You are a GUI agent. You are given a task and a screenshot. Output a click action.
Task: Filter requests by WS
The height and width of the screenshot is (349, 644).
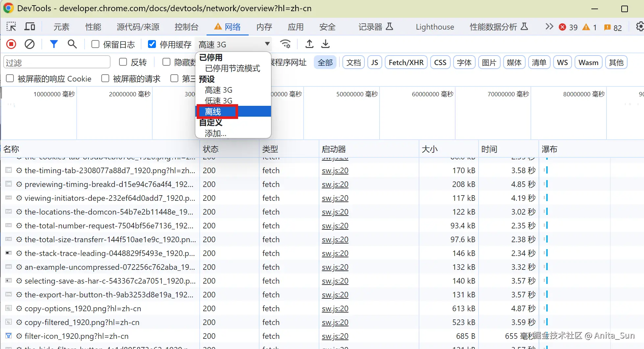[562, 62]
